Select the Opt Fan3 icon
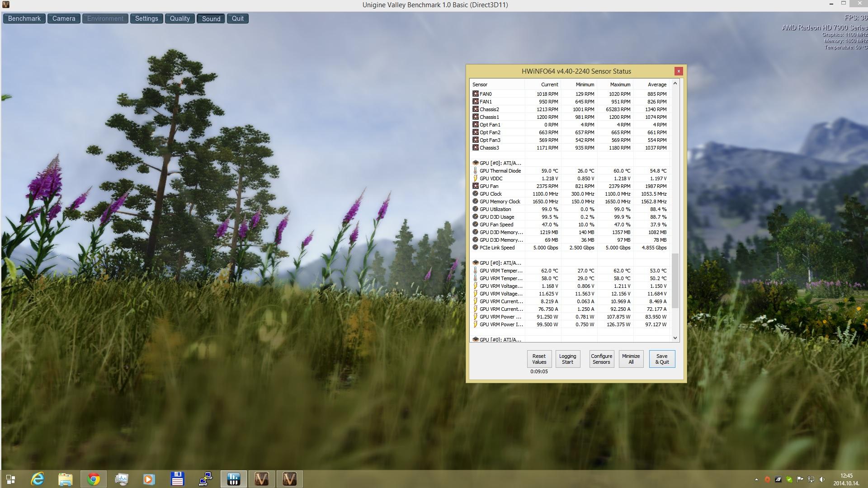This screenshot has height=488, width=868. pyautogui.click(x=475, y=140)
